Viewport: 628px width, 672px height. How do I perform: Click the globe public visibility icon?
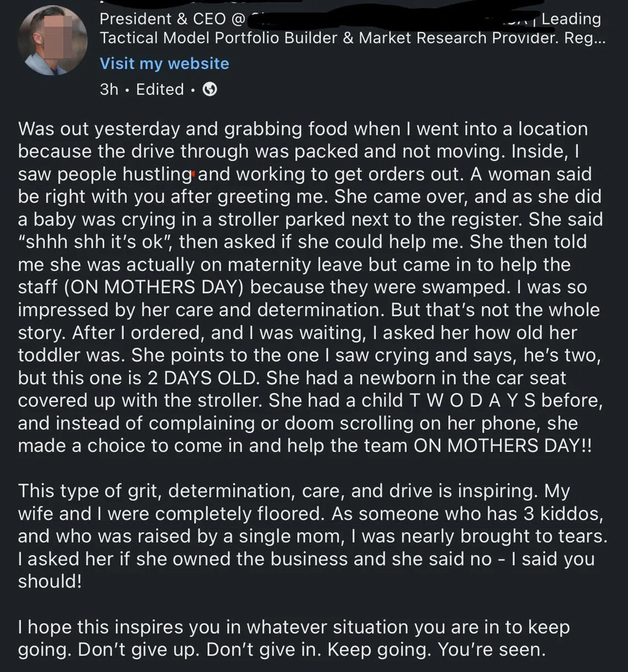coord(209,89)
